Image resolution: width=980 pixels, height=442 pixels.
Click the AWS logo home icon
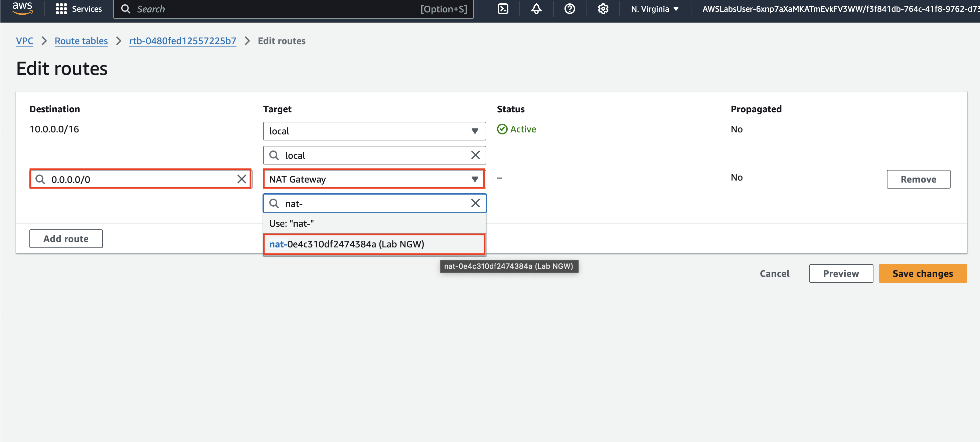point(22,8)
